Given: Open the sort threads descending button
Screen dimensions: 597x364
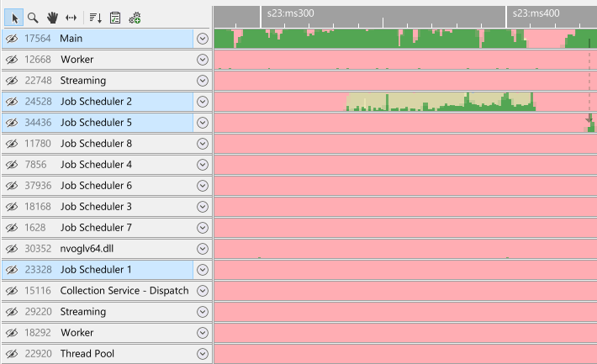Looking at the screenshot, I should click(95, 18).
